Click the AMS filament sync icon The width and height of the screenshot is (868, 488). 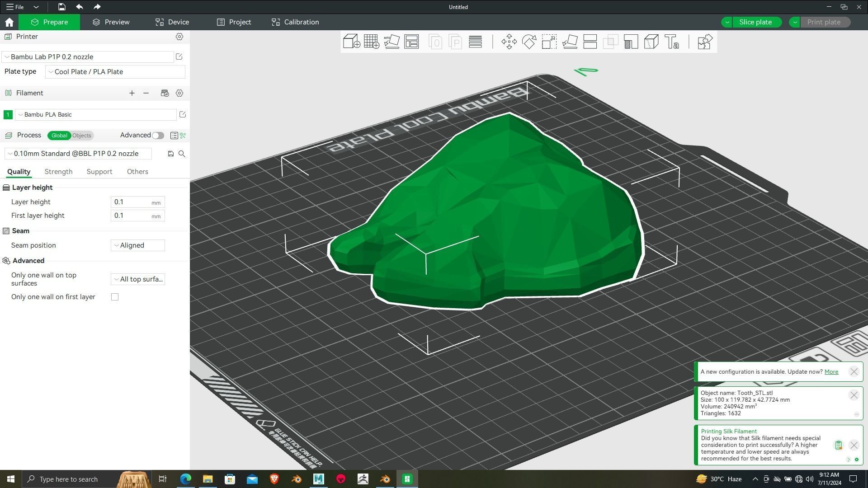(x=165, y=93)
